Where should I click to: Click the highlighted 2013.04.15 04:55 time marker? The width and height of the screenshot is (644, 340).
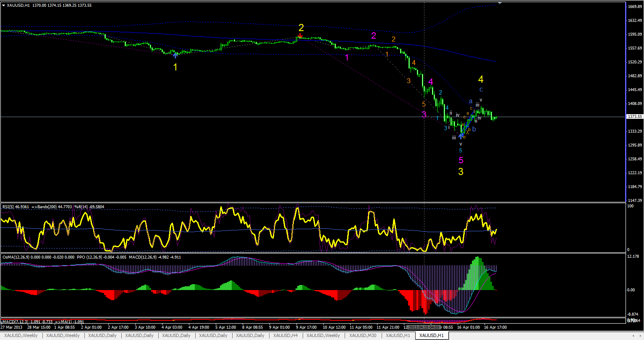pos(424,327)
